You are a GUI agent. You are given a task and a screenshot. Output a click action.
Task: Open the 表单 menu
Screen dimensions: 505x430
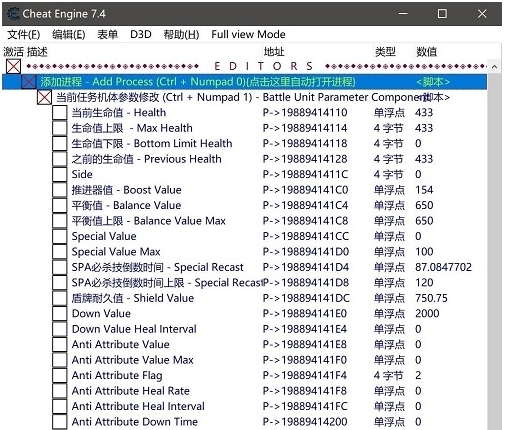point(107,34)
